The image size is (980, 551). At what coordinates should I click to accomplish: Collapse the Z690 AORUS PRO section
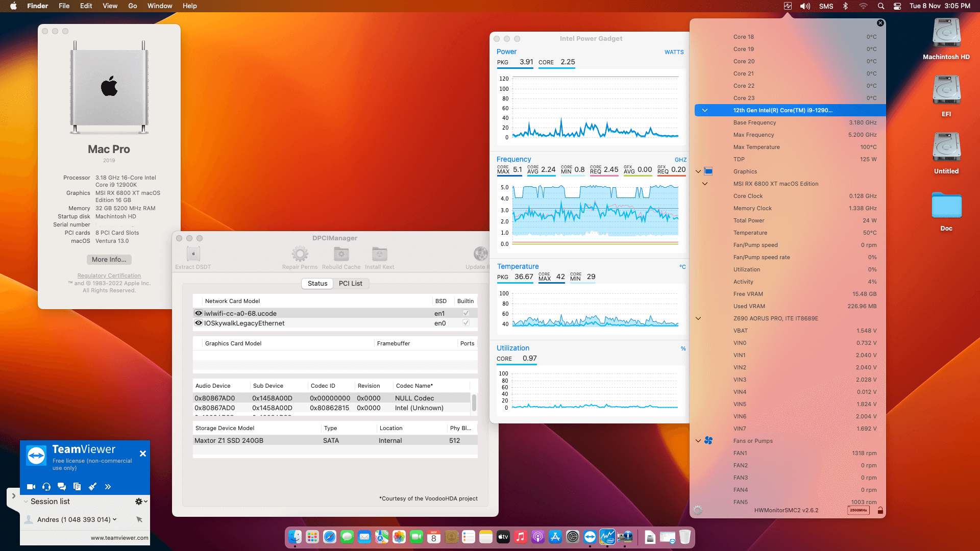(x=698, y=318)
